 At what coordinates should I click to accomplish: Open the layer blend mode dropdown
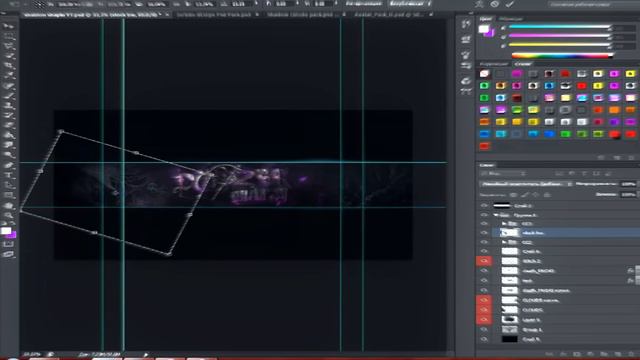pyautogui.click(x=526, y=184)
